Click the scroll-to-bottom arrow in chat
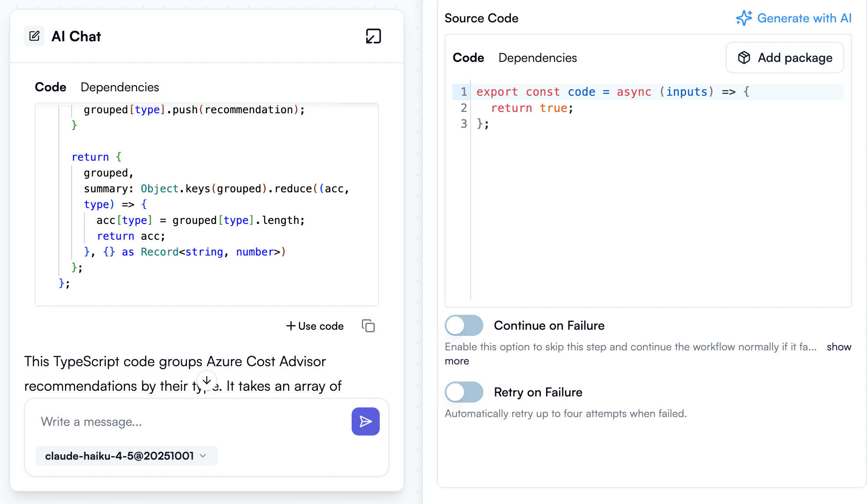Viewport: 867px width, 504px height. pyautogui.click(x=206, y=379)
